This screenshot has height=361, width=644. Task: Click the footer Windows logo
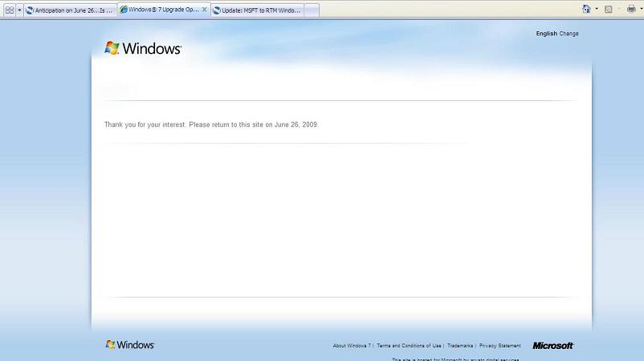(x=129, y=345)
